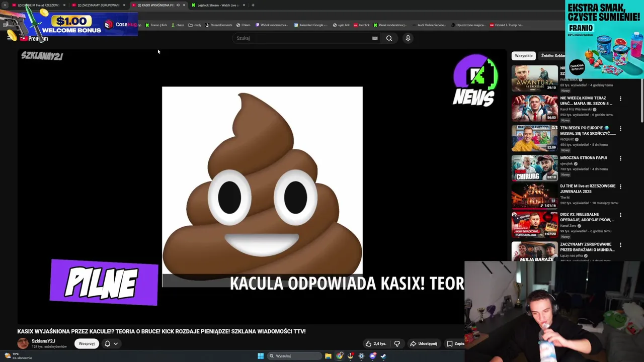
Task: Click the YouTube search magnifier button
Action: [x=389, y=38]
